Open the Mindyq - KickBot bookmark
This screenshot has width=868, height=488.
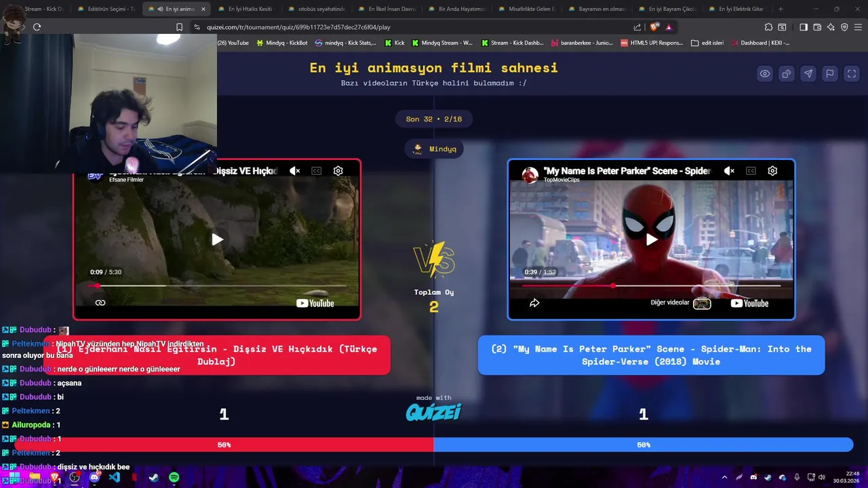click(281, 43)
